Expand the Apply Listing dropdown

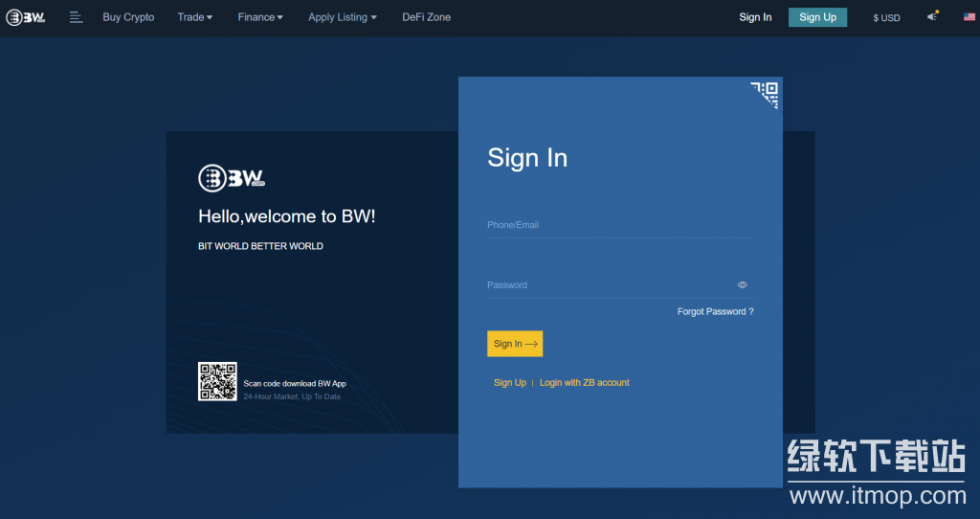pyautogui.click(x=343, y=17)
